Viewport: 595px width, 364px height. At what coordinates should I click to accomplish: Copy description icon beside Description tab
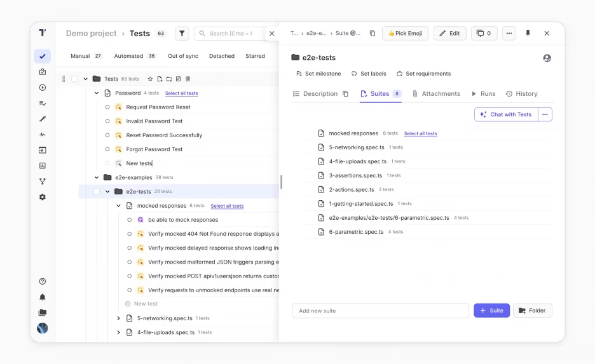click(345, 93)
